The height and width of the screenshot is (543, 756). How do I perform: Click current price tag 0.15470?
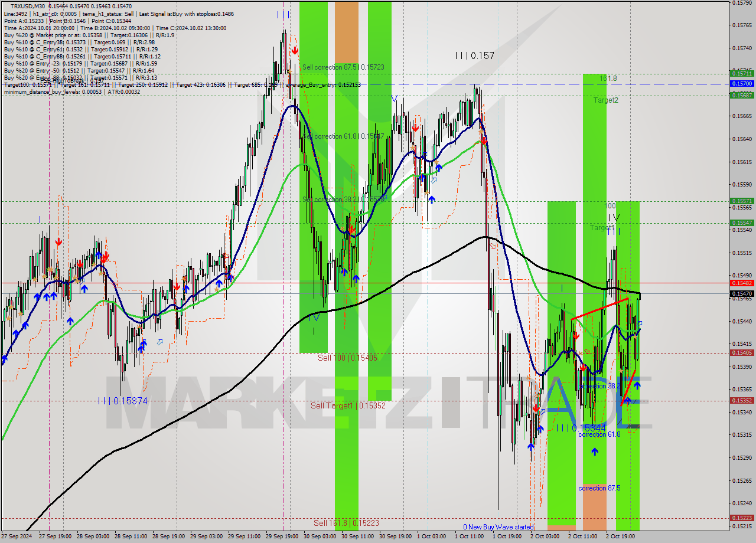click(742, 293)
